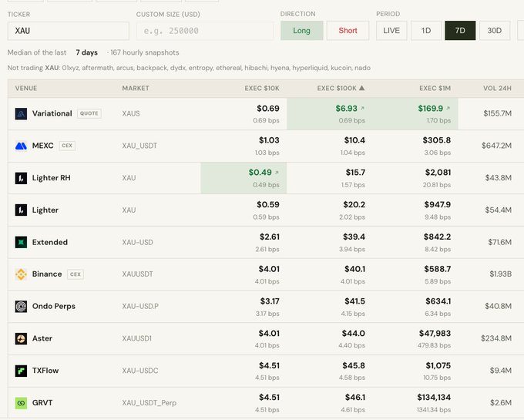Click the Aster venue logo icon
524x420 pixels.
(x=21, y=338)
